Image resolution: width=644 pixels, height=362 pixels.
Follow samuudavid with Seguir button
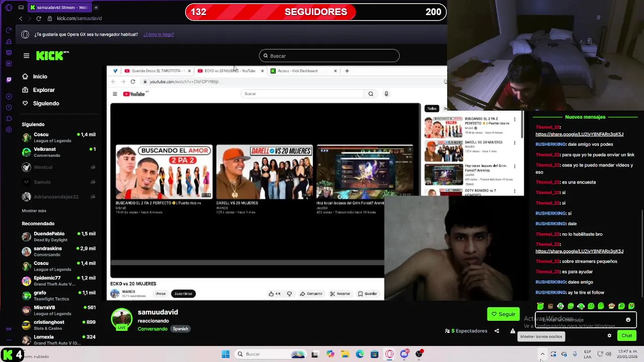point(503,314)
